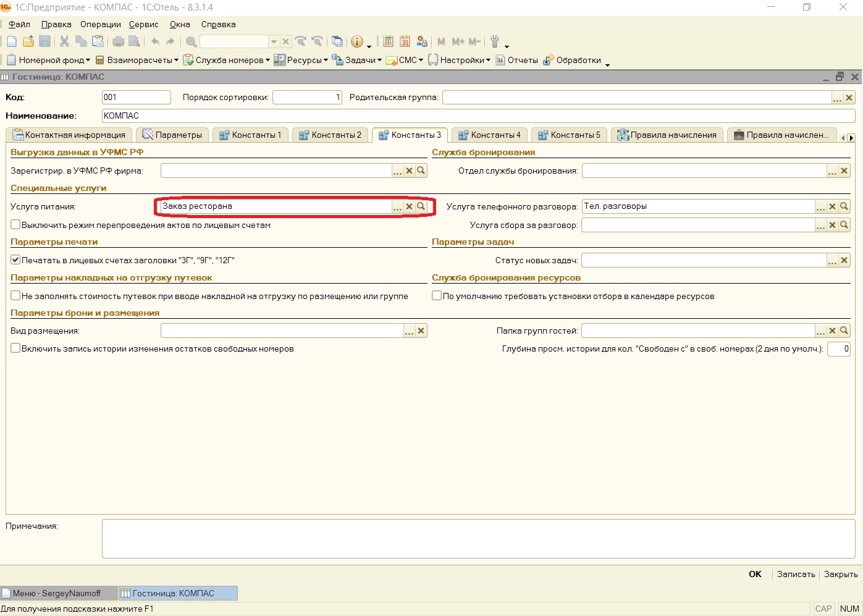Open the windows list icon

coord(337,41)
